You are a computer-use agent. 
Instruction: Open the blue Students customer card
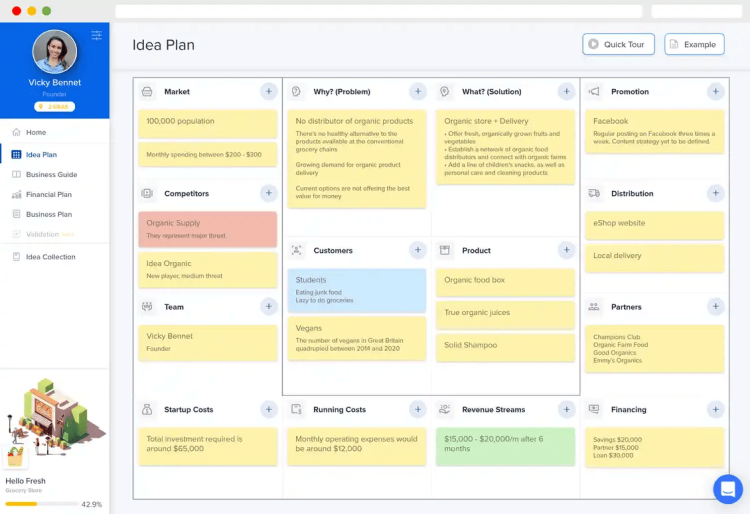click(x=357, y=290)
